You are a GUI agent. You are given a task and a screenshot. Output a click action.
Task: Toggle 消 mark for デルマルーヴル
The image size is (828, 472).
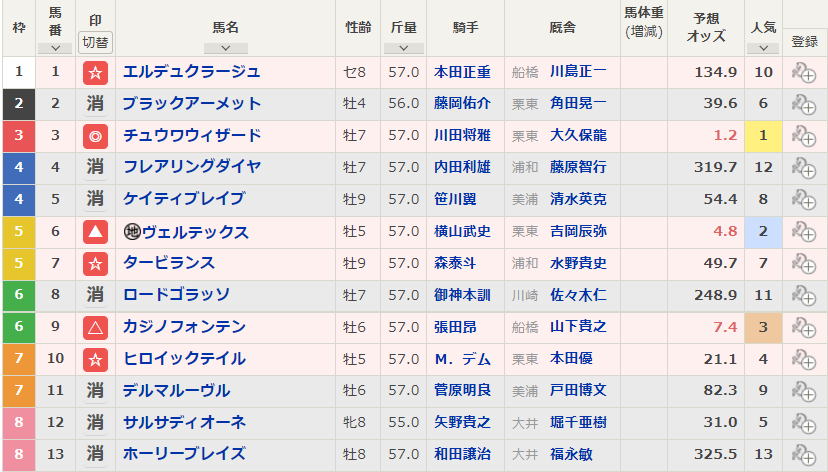tap(95, 391)
